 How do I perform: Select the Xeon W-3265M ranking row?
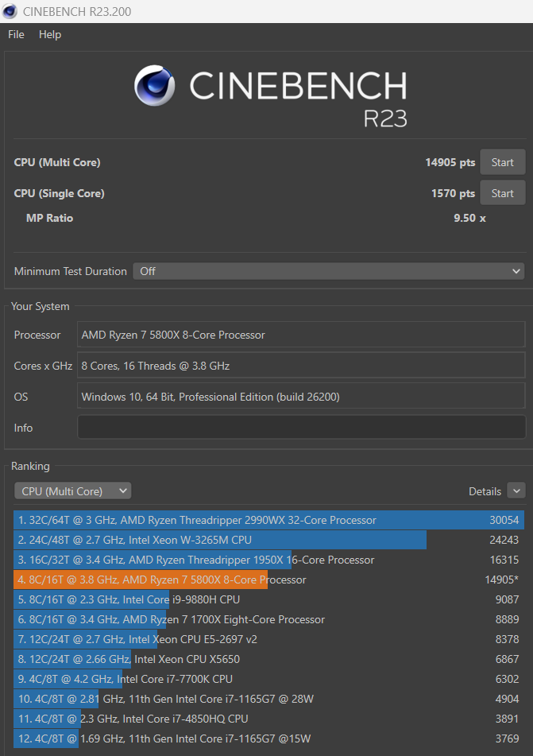point(268,540)
